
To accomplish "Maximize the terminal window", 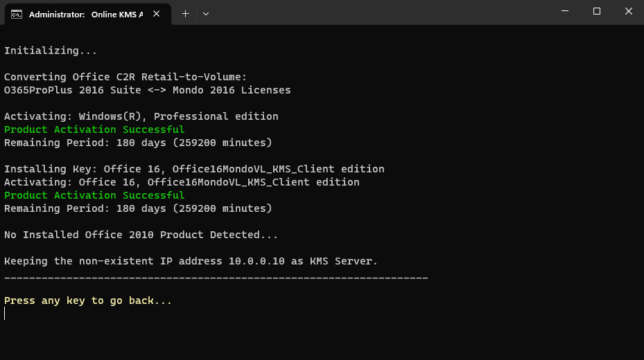I will tap(597, 11).
